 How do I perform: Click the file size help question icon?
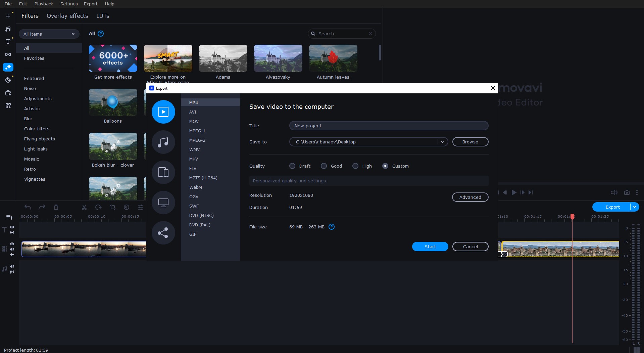coord(331,227)
